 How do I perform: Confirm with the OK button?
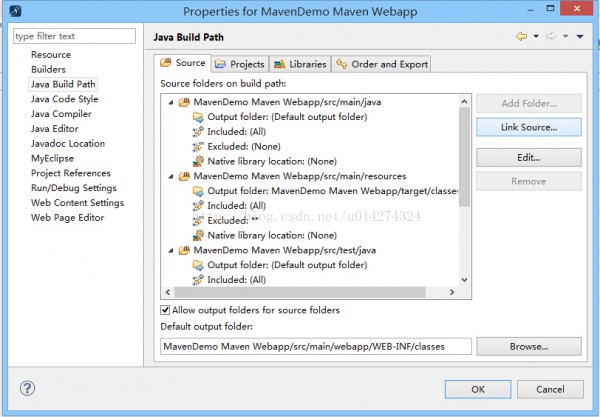(x=478, y=389)
